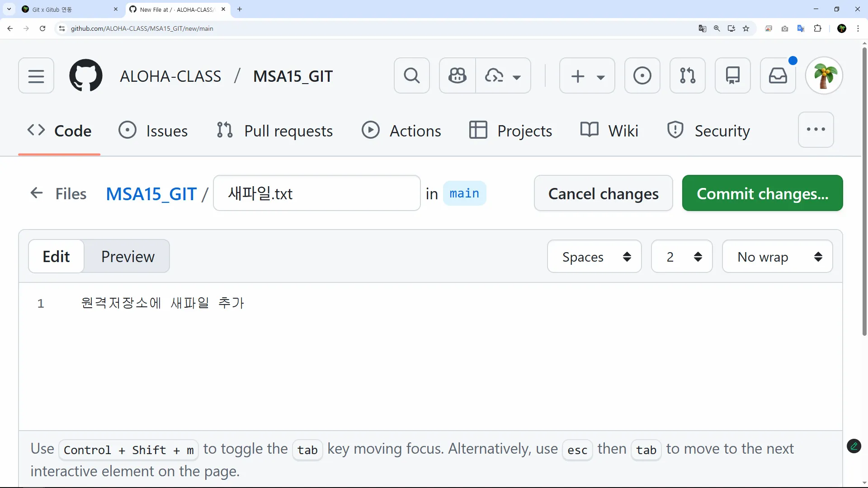Switch to the Preview mode

(x=127, y=256)
